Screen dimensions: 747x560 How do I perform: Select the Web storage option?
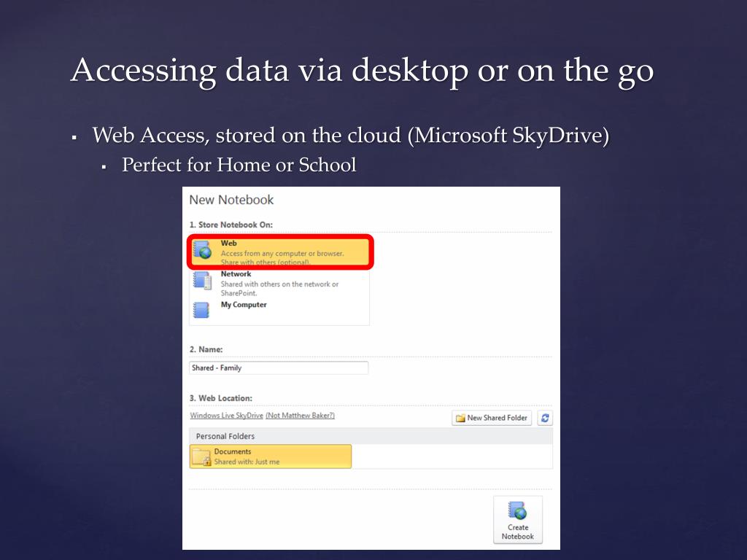click(280, 252)
